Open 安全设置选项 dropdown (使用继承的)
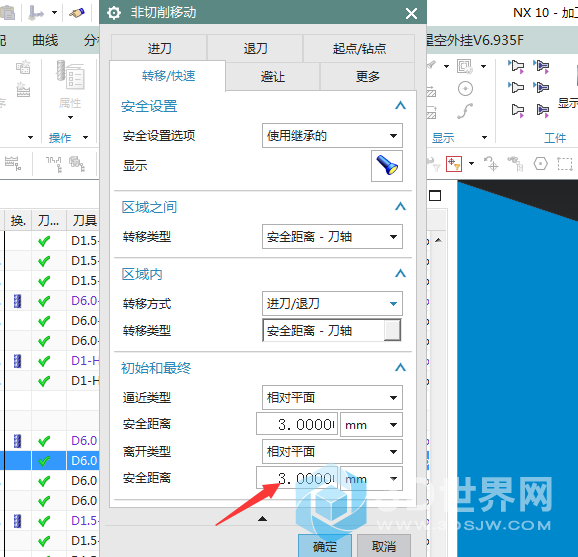 click(332, 136)
